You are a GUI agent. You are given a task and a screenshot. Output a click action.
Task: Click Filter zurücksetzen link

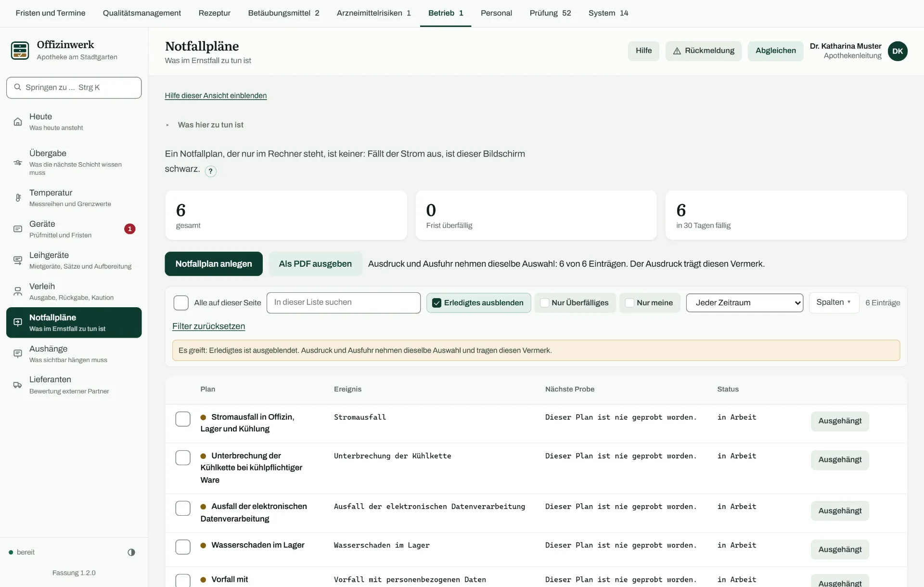click(x=208, y=326)
